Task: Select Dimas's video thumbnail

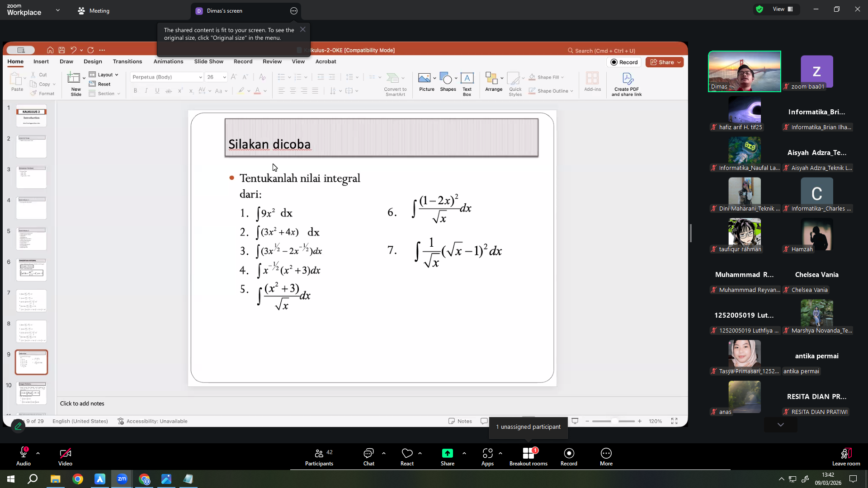Action: click(x=744, y=71)
